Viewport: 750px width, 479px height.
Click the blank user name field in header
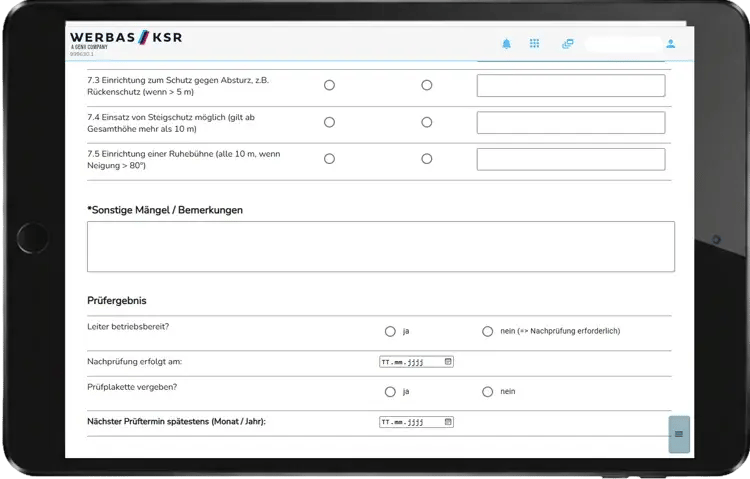(623, 44)
